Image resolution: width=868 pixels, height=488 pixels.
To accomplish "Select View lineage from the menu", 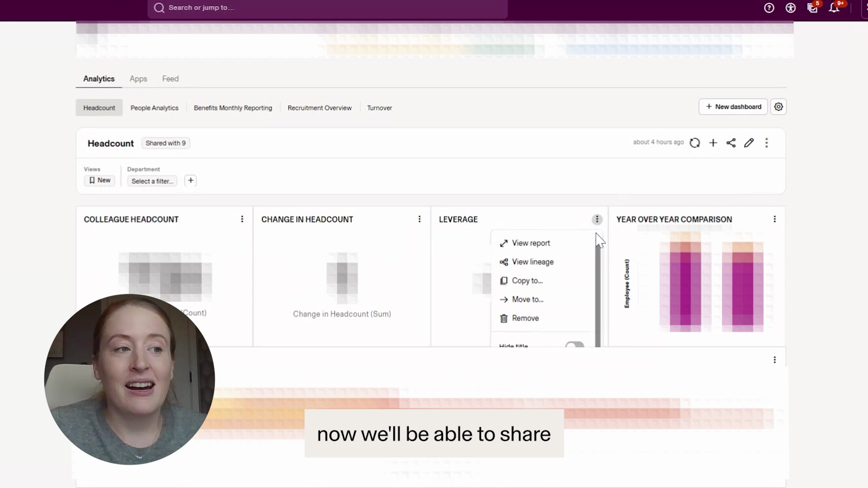I will [x=532, y=262].
